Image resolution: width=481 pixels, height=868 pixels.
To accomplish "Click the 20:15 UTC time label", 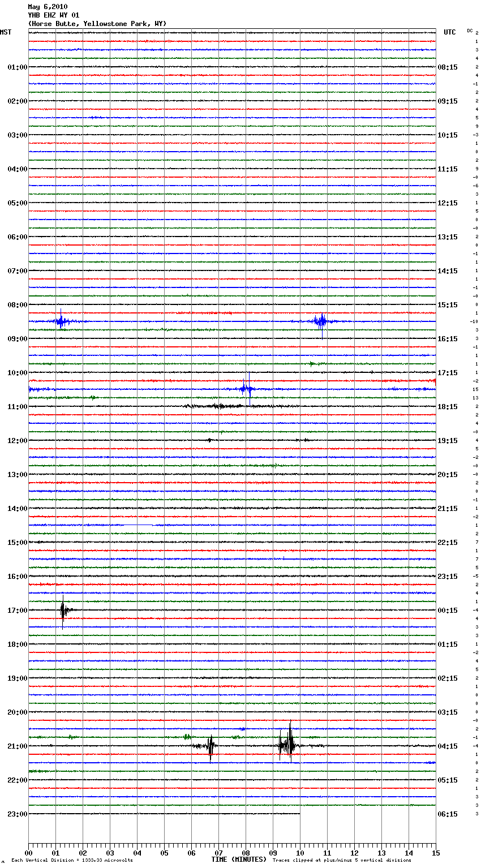I will tap(448, 475).
